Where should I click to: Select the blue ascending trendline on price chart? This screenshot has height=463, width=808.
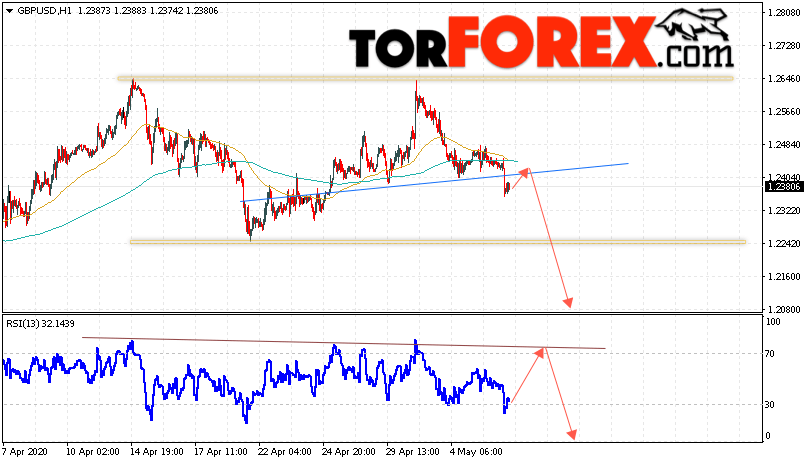pyautogui.click(x=434, y=182)
